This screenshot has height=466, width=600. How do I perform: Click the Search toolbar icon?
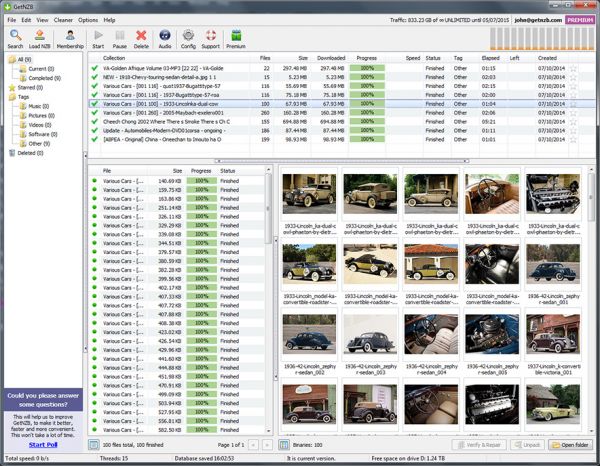coord(15,38)
